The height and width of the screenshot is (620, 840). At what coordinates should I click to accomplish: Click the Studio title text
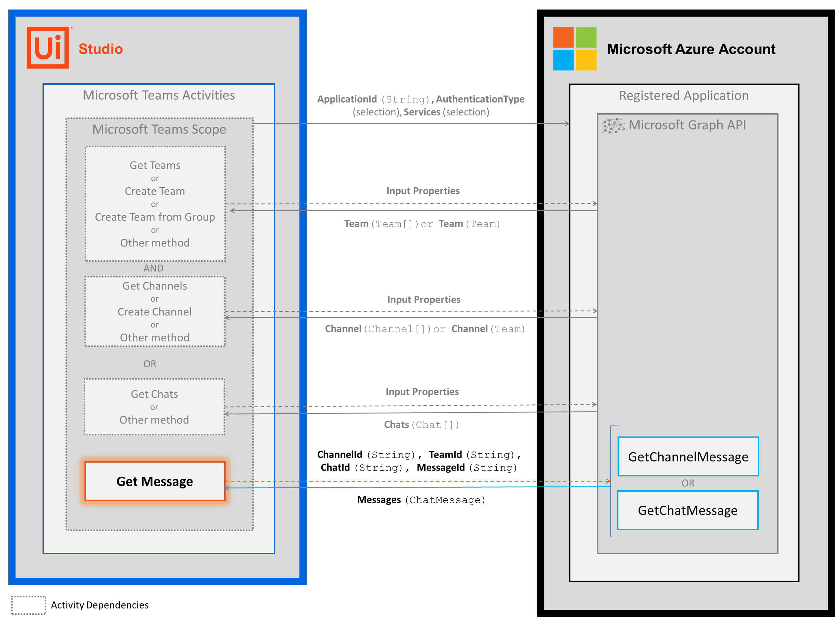click(x=101, y=49)
